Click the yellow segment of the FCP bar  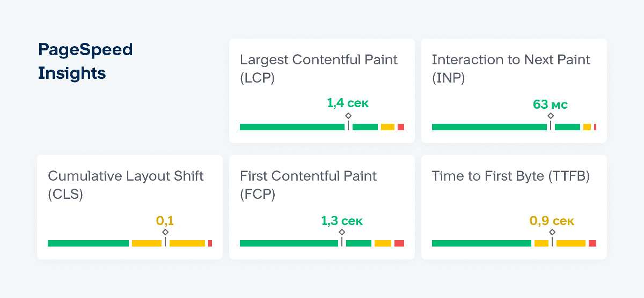pyautogui.click(x=383, y=243)
